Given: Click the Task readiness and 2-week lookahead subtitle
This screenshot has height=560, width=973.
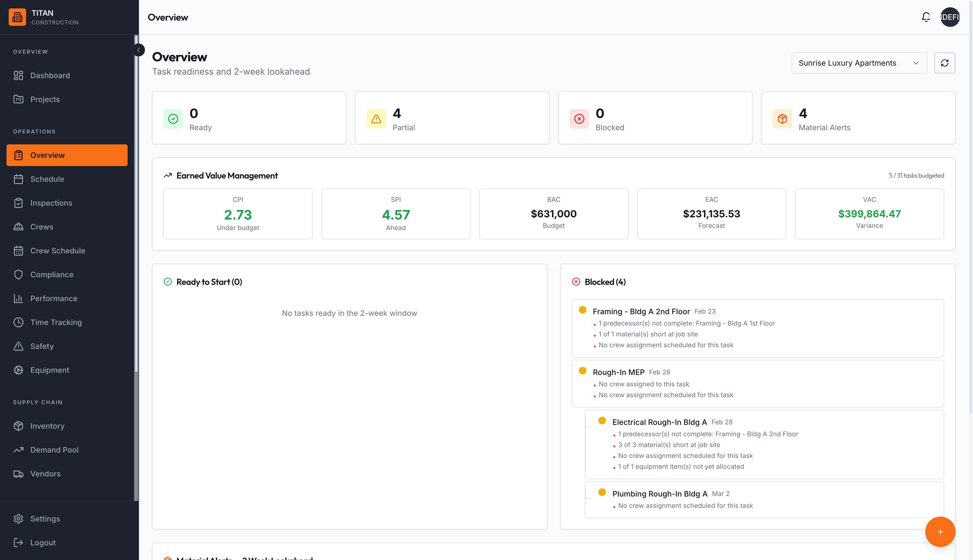Looking at the screenshot, I should click(231, 72).
